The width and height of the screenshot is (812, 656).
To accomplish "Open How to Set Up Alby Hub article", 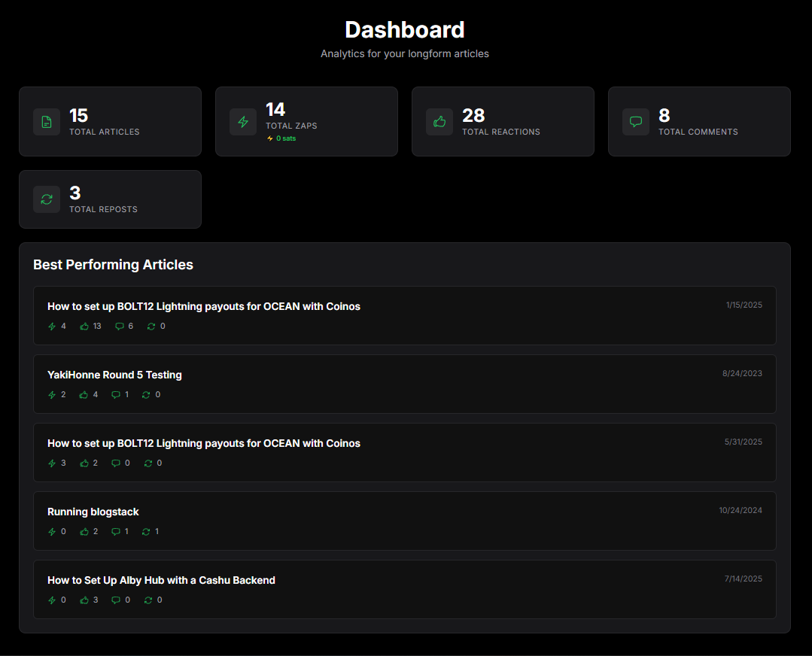I will (x=404, y=589).
